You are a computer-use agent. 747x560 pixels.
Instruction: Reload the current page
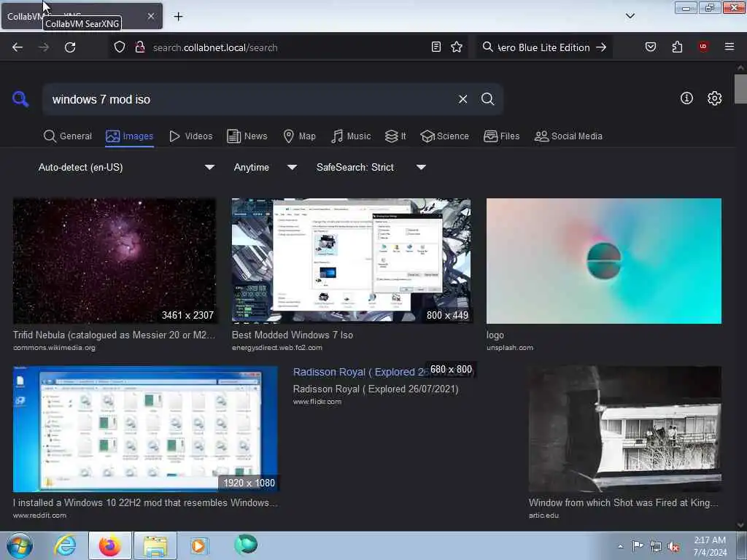(x=70, y=47)
